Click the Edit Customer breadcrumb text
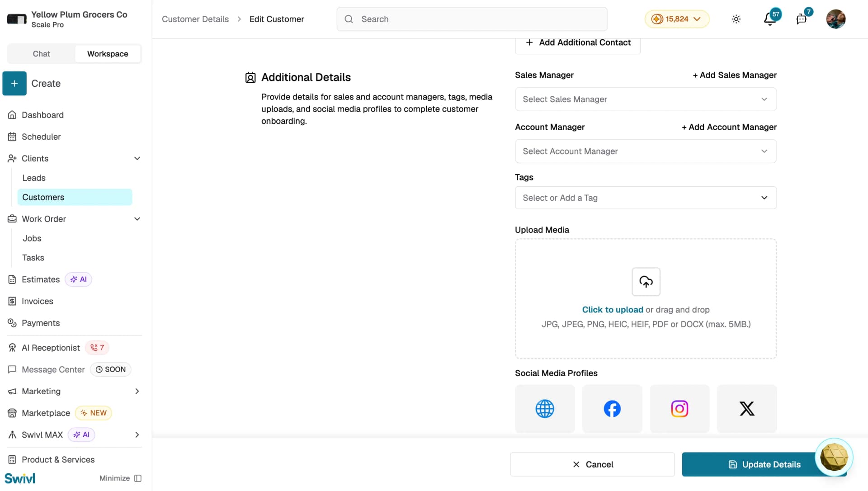 point(277,19)
